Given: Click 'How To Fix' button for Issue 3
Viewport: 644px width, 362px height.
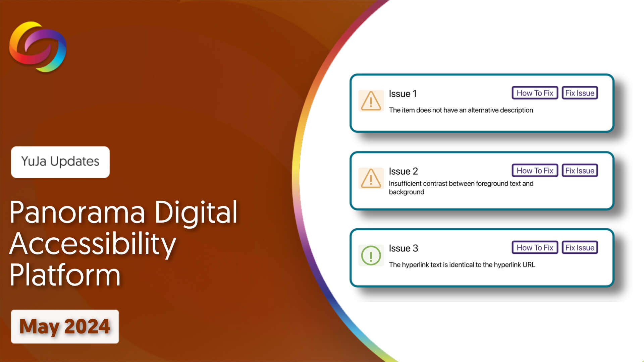Looking at the screenshot, I should click(534, 247).
